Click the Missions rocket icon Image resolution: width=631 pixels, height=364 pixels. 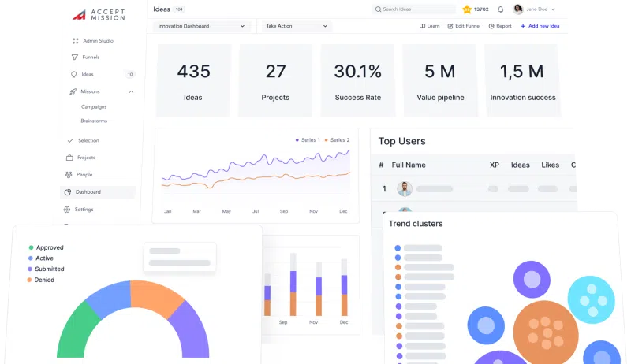point(73,91)
